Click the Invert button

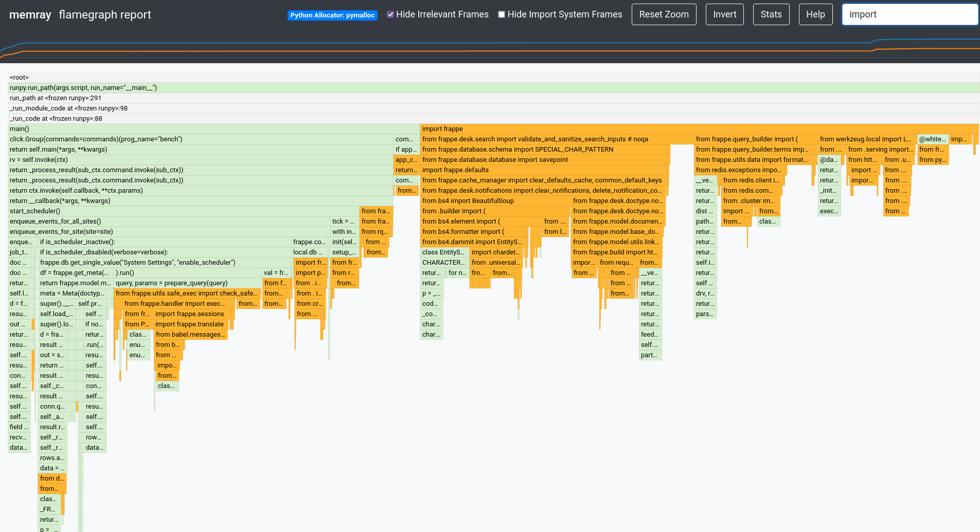click(724, 14)
